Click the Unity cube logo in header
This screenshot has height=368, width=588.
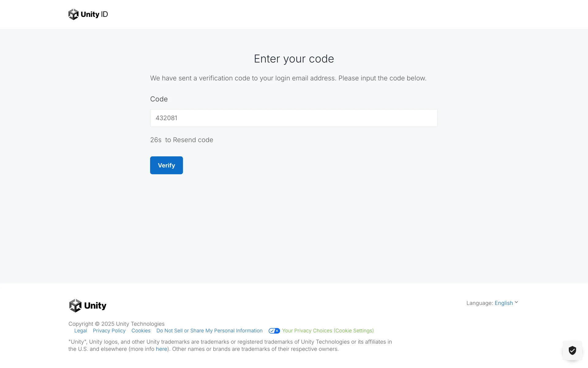(73, 14)
